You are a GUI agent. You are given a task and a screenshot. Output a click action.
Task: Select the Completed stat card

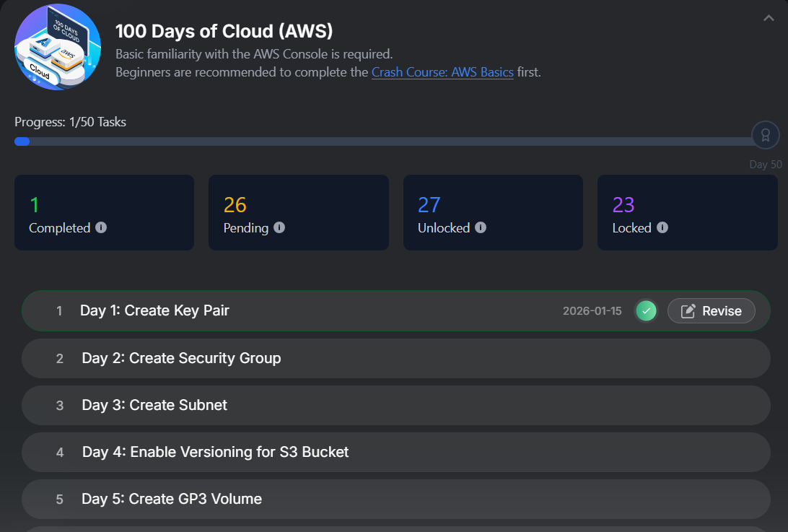[x=104, y=212]
